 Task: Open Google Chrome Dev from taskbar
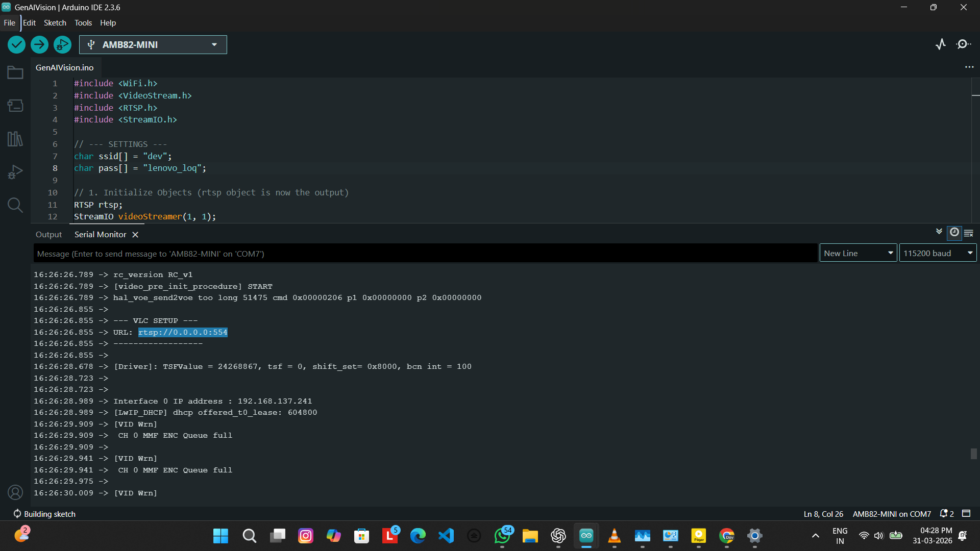tap(727, 536)
